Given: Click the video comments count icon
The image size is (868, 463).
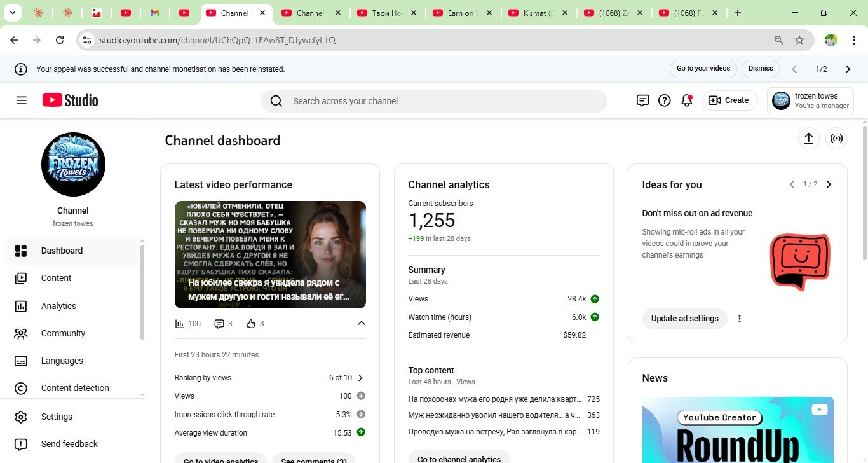Looking at the screenshot, I should tap(219, 324).
